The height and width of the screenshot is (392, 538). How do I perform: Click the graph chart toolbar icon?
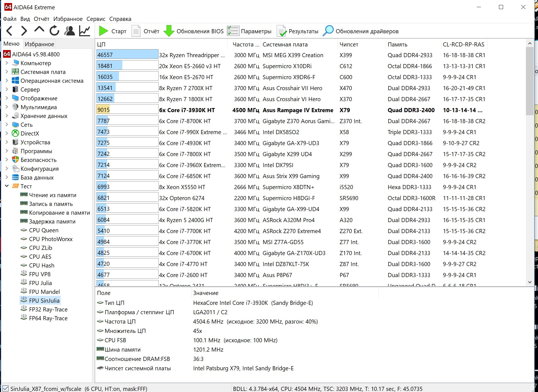(85, 31)
